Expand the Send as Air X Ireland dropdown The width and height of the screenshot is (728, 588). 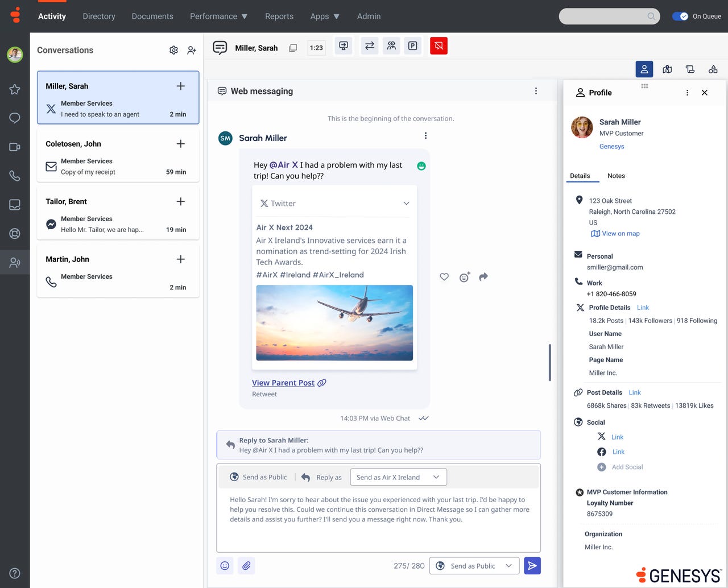(x=398, y=477)
